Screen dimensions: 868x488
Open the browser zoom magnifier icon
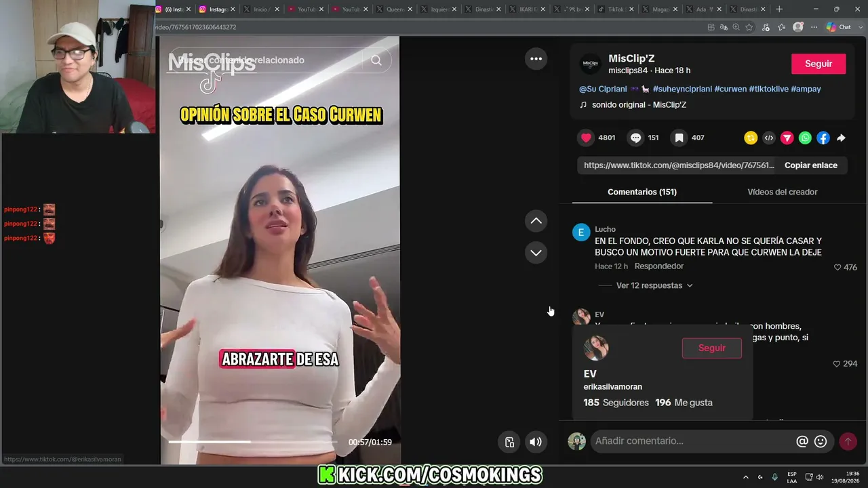736,27
